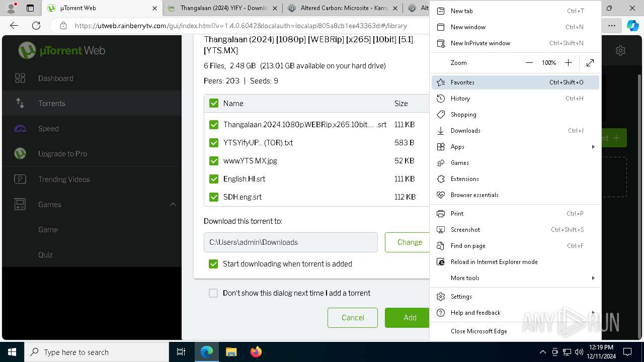Open Task View on the taskbar
644x362 pixels.
[181, 352]
